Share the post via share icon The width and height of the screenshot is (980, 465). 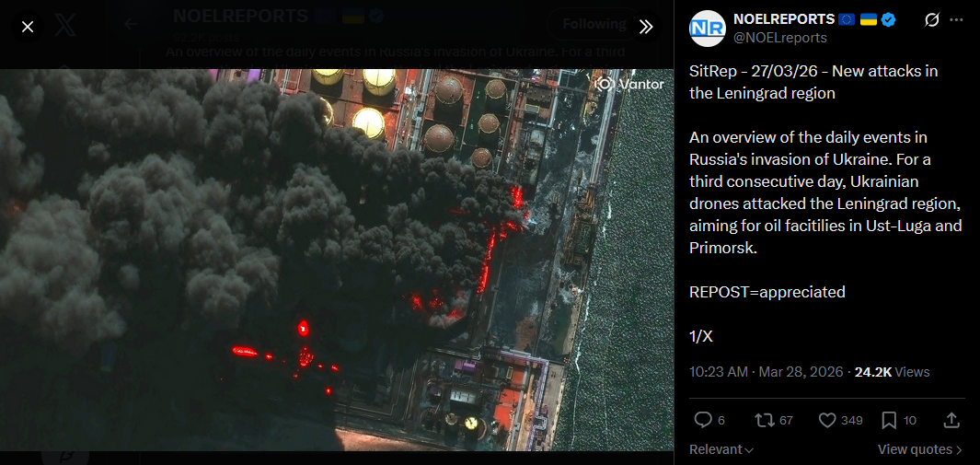[951, 421]
